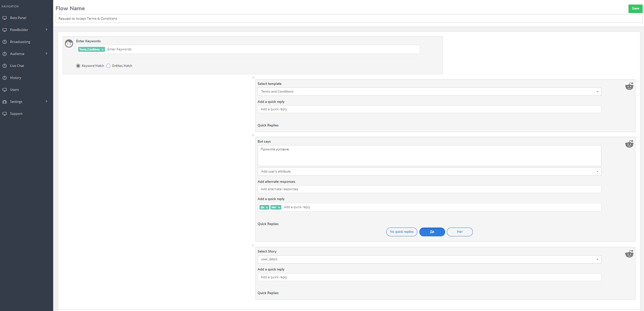Select the blue Да quick reply pill

[x=432, y=232]
